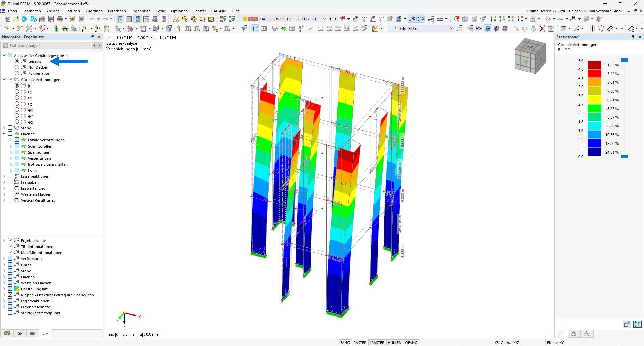Open the 1 - Global XYZ coordinate system dropdown
The height and width of the screenshot is (346, 644).
(x=451, y=28)
